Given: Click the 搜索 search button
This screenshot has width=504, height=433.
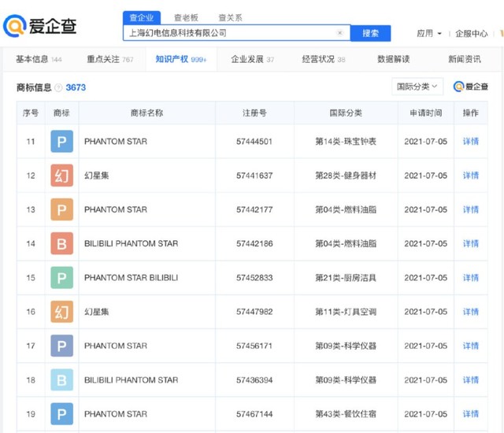Looking at the screenshot, I should pos(371,33).
